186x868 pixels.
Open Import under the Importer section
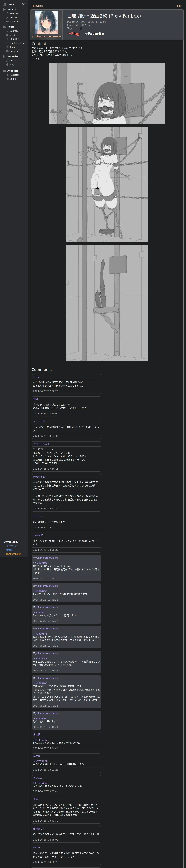[x=11, y=60]
